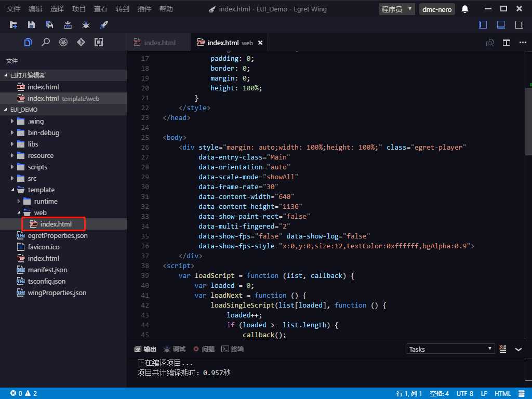Save the file with the floppy icon
This screenshot has width=532, height=399.
[x=31, y=25]
